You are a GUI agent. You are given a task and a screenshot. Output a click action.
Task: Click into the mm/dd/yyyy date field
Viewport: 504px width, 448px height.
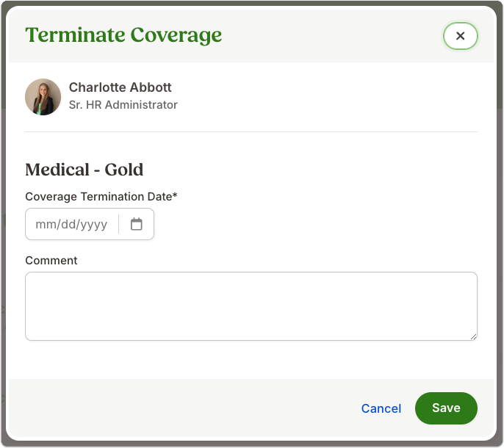tap(71, 224)
